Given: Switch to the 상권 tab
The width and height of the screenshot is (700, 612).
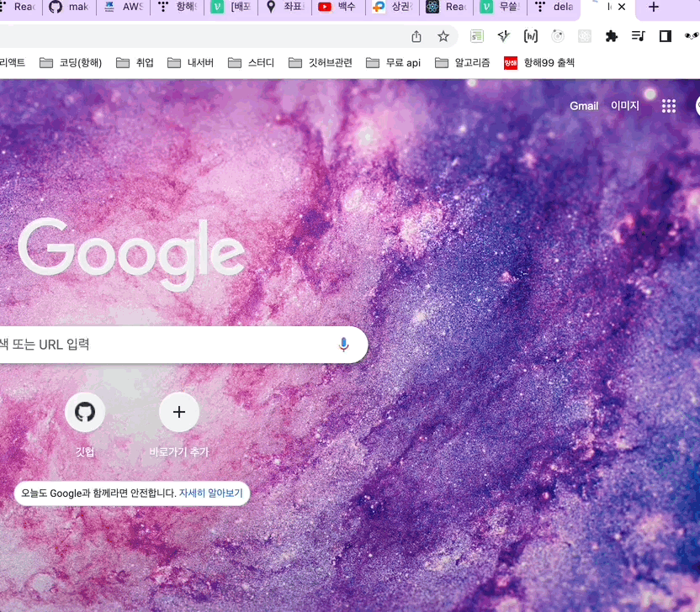Looking at the screenshot, I should pyautogui.click(x=392, y=7).
